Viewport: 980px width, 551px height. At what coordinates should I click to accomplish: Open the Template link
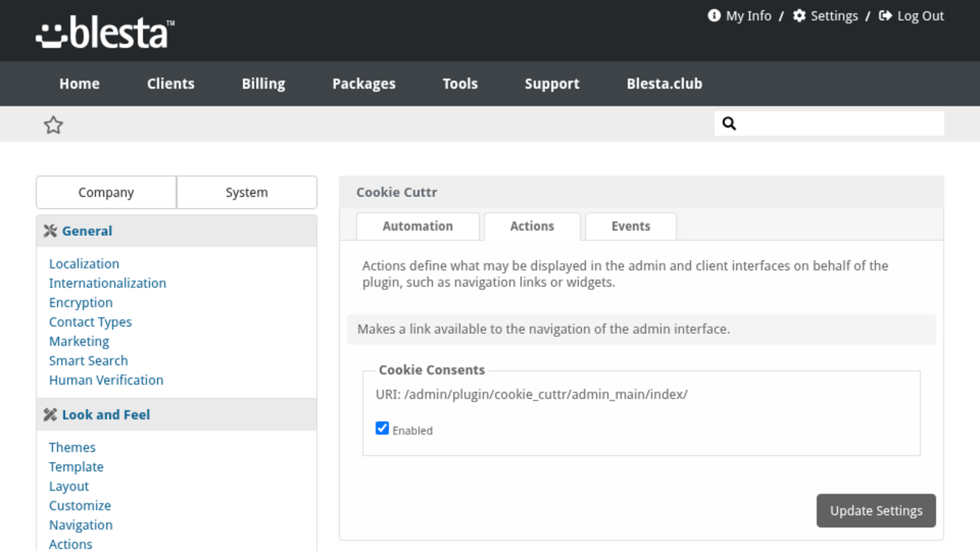click(76, 467)
